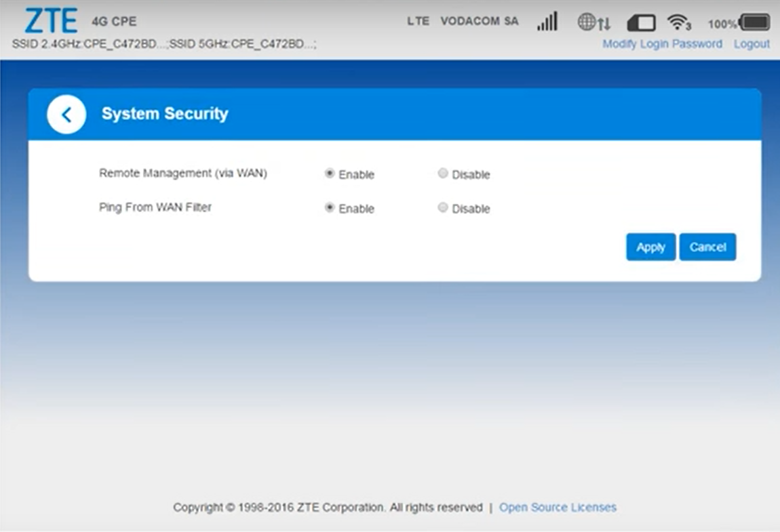Screen dimensions: 780x532
Task: Click the 4G CPE label
Action: (114, 22)
